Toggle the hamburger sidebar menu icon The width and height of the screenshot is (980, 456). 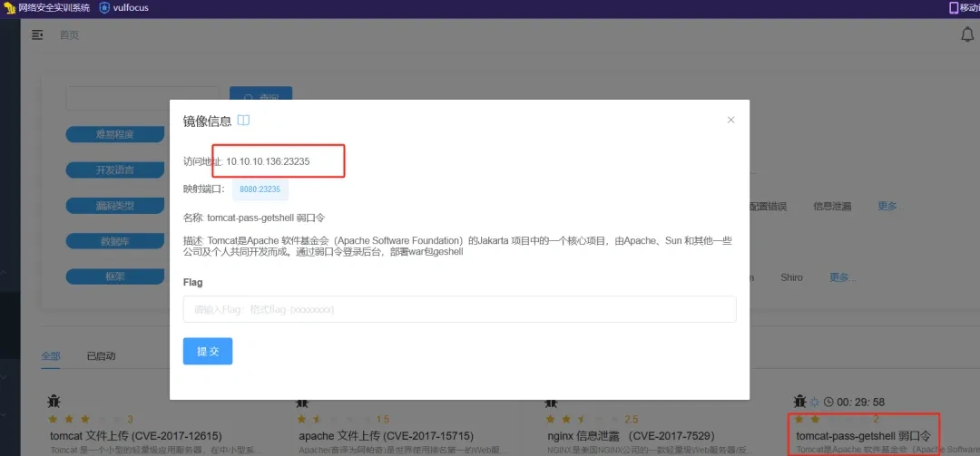point(37,35)
